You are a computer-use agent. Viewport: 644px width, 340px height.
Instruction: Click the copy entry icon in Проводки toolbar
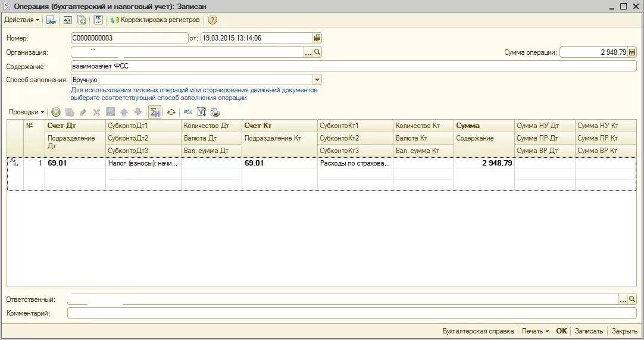[70, 112]
